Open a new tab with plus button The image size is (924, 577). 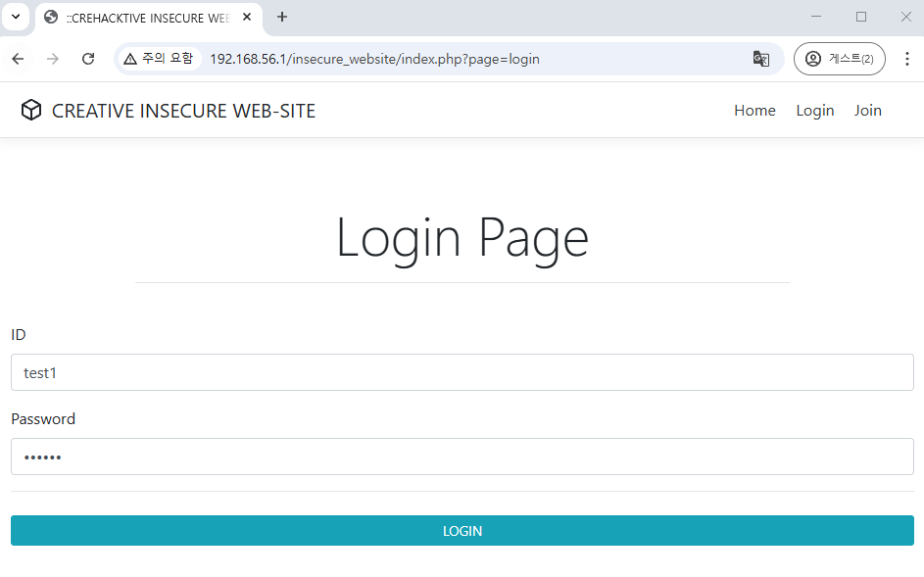[282, 17]
